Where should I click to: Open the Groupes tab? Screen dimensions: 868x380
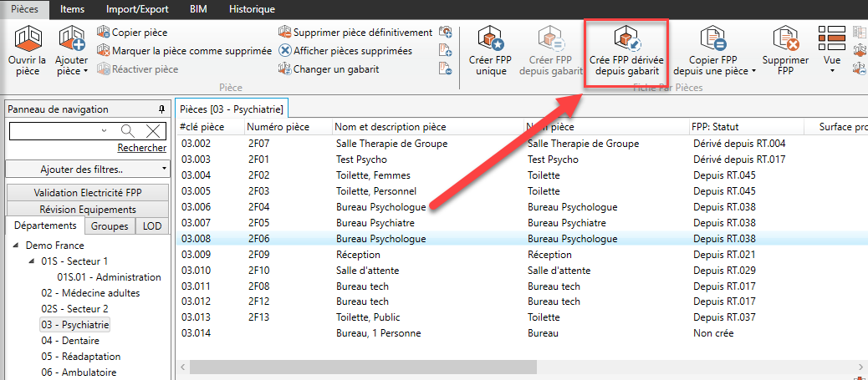(110, 226)
